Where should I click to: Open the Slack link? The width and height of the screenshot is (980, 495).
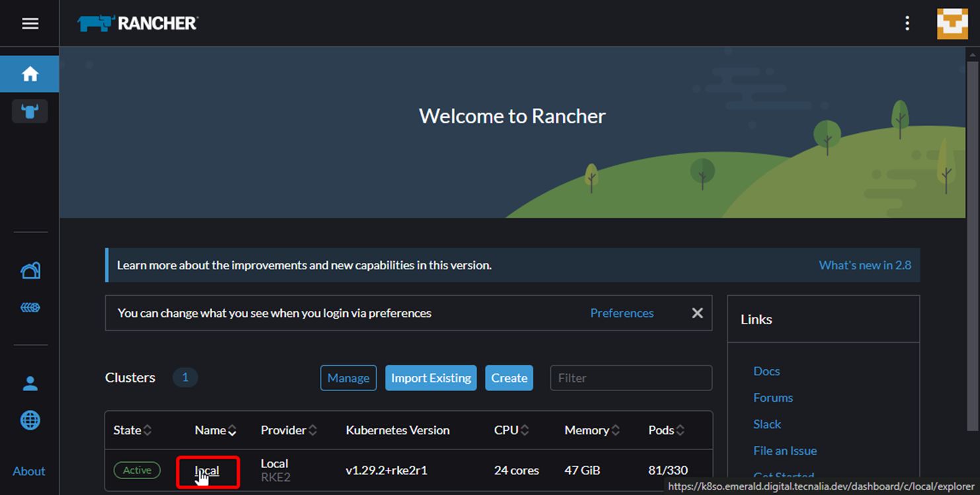(x=767, y=424)
